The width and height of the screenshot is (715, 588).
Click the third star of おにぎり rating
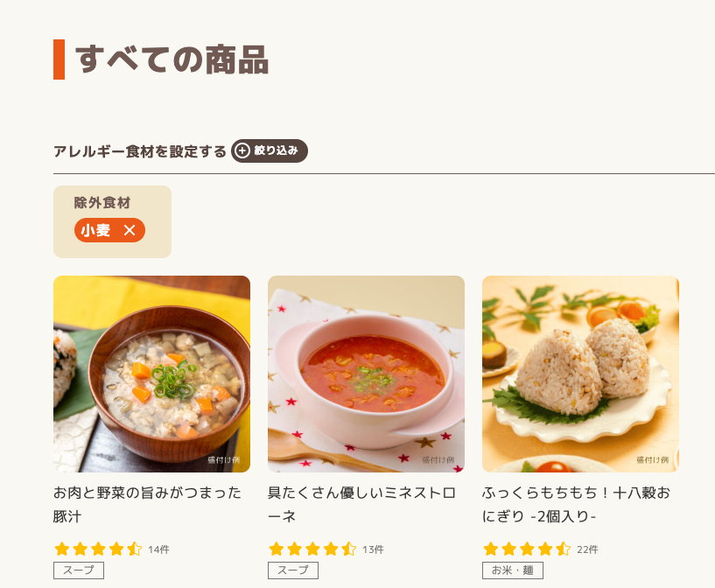click(525, 549)
